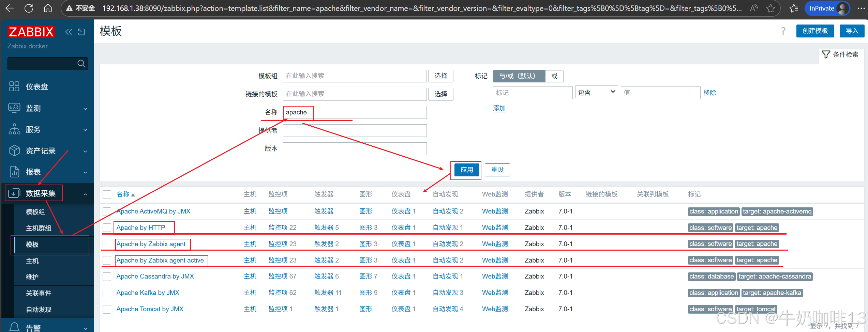Click the services (服务) hierarchy icon
The width and height of the screenshot is (868, 332).
tap(14, 129)
